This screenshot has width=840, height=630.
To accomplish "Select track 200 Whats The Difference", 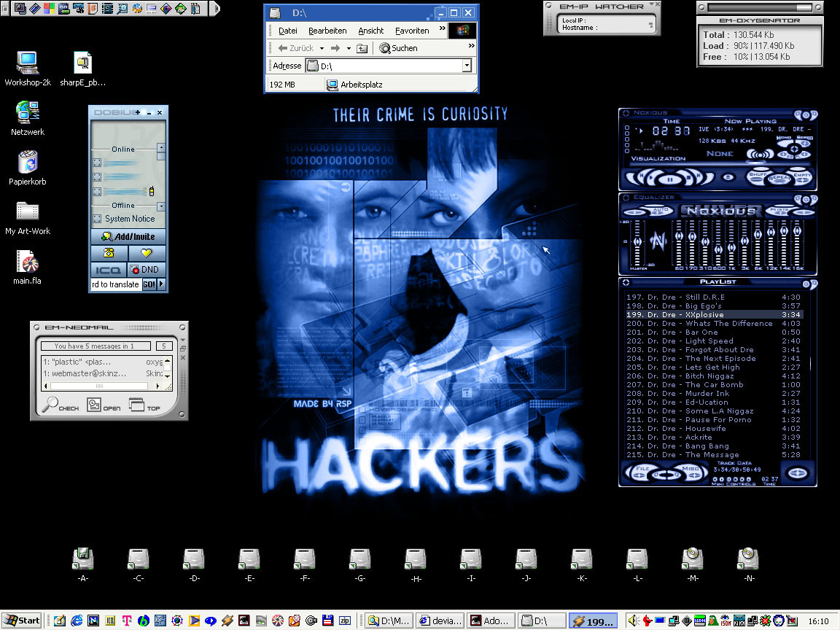I will tap(714, 324).
